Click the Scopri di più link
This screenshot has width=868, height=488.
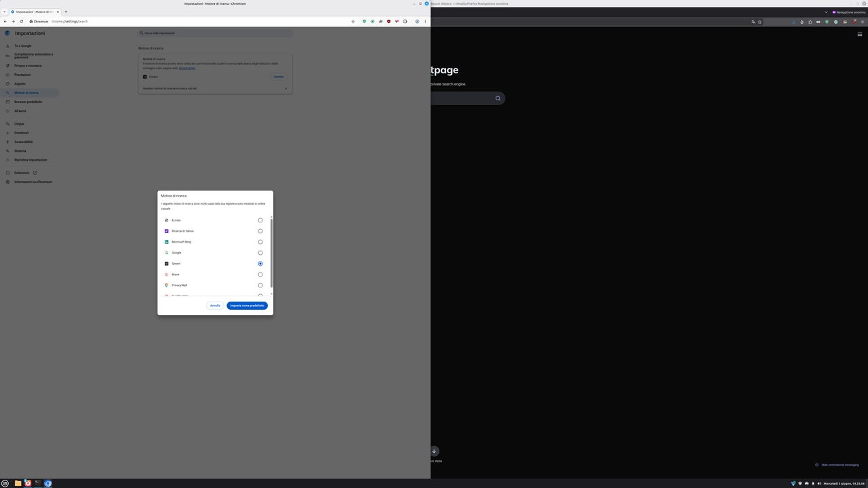click(x=187, y=68)
